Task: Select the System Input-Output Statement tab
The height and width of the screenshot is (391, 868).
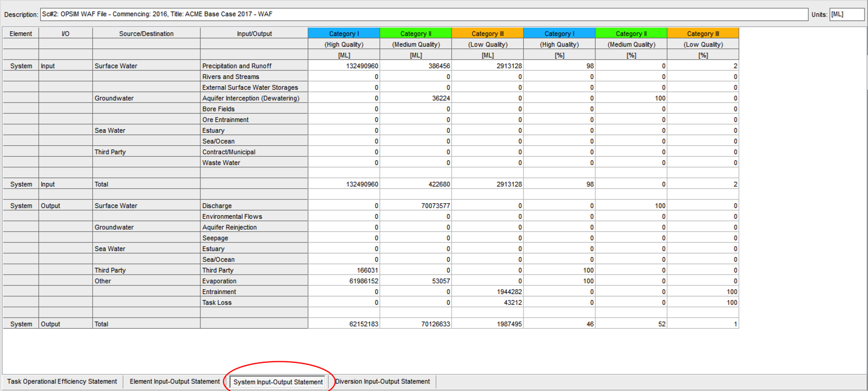Action: click(x=278, y=382)
